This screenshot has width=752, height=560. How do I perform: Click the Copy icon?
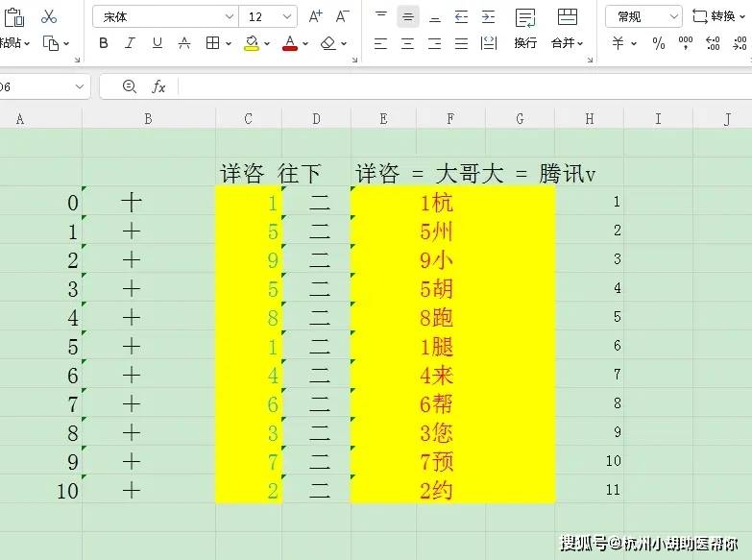tap(50, 43)
